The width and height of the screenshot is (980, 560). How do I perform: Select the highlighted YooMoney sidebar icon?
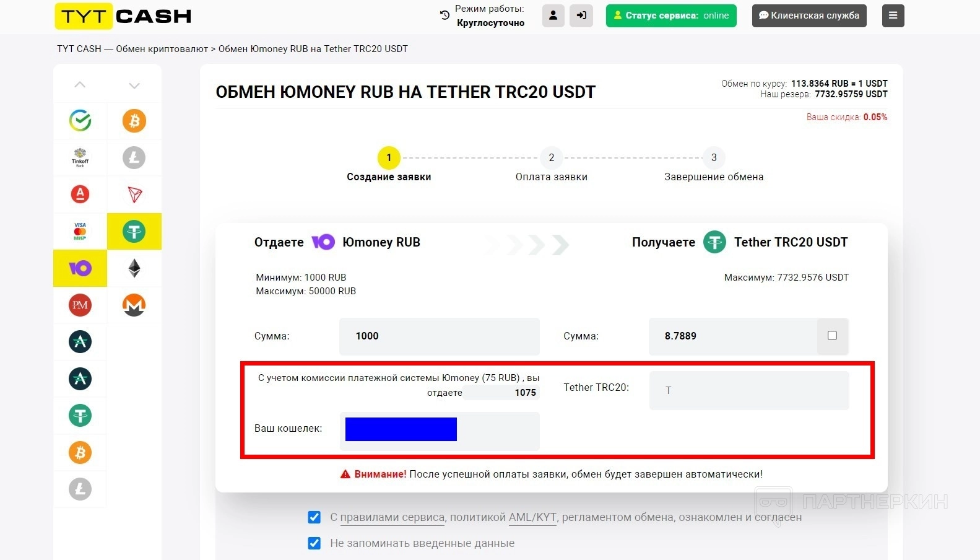click(x=80, y=268)
